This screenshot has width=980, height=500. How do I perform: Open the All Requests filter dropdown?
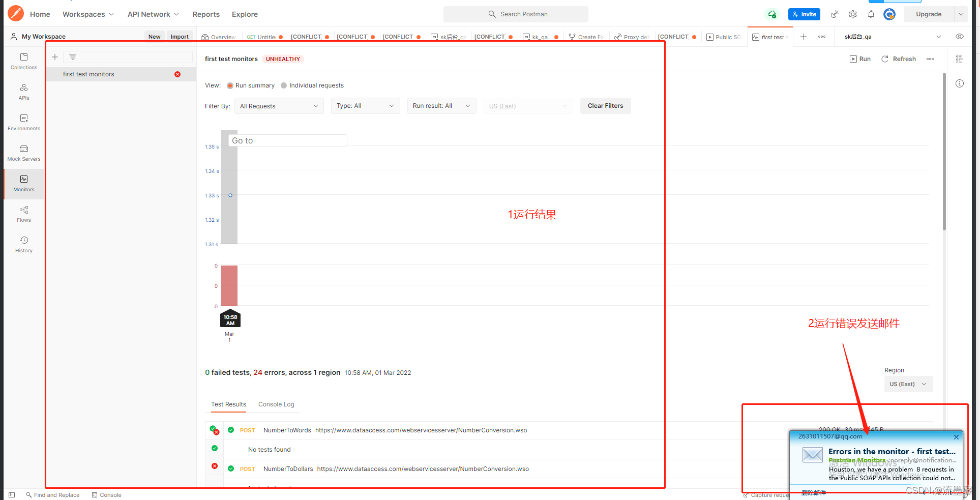tap(279, 106)
